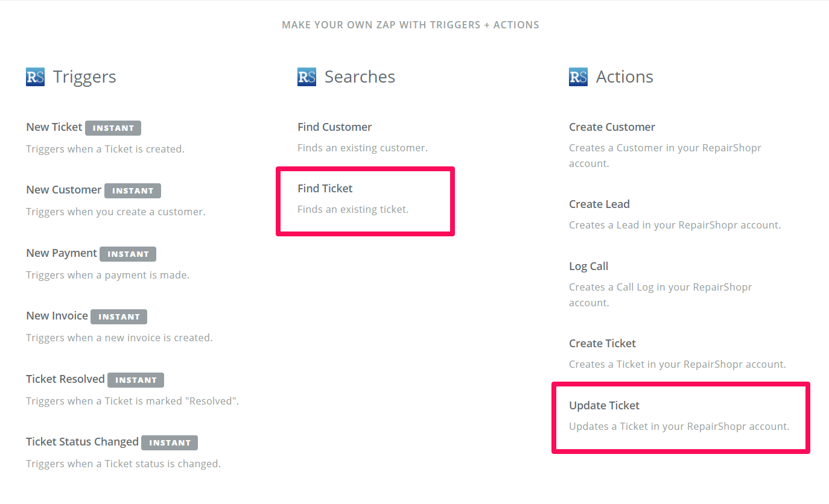Screen dimensions: 829x504
Task: Click 'Finds an existing customer.' description
Action: click(x=363, y=148)
